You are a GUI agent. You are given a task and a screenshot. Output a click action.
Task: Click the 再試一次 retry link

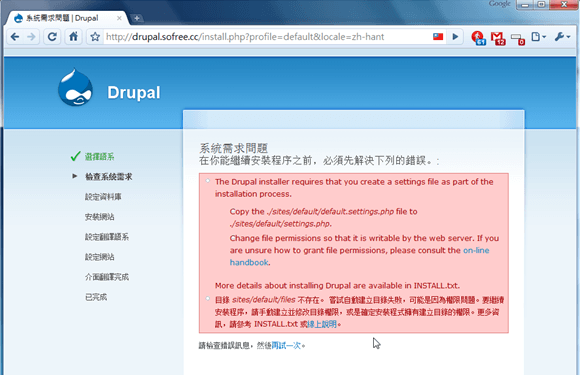pos(286,346)
